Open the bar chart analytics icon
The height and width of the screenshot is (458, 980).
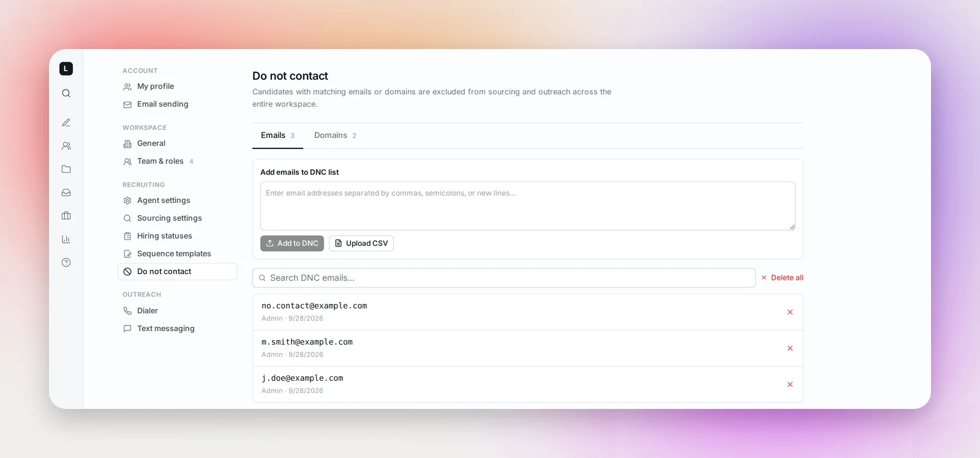point(66,239)
